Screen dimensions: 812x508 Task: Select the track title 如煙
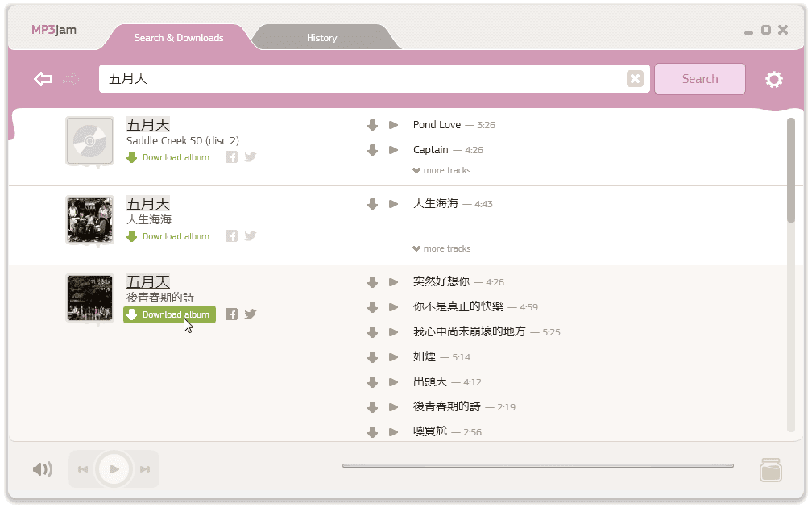(424, 356)
